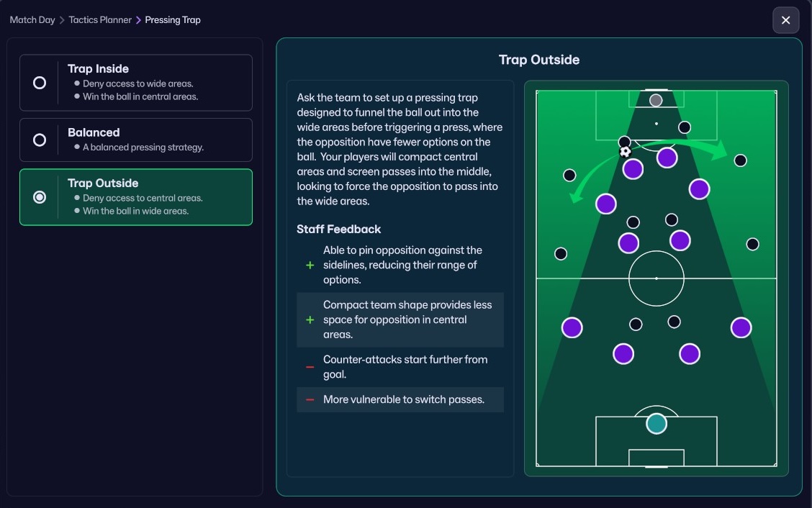
Task: Click the soccer ball icon on pitch
Action: tap(625, 152)
